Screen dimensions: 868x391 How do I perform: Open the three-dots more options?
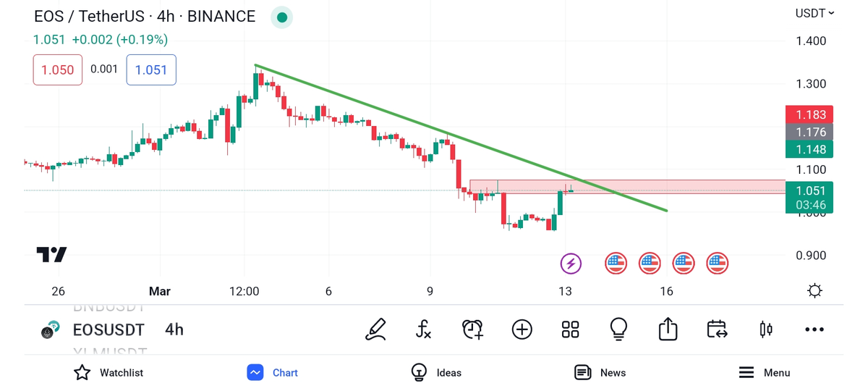814,329
